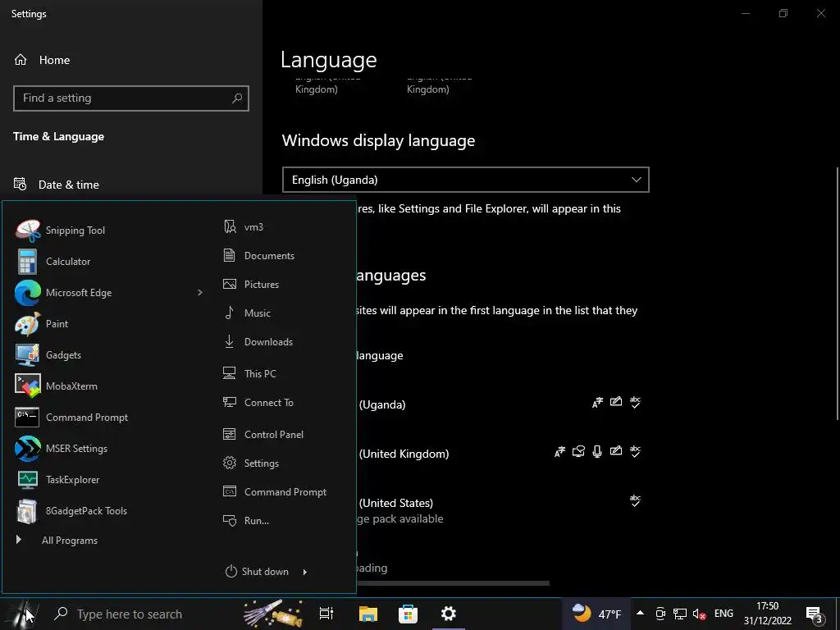Open Command Prompt in right column
Screen dimensions: 840x630
[x=284, y=492]
